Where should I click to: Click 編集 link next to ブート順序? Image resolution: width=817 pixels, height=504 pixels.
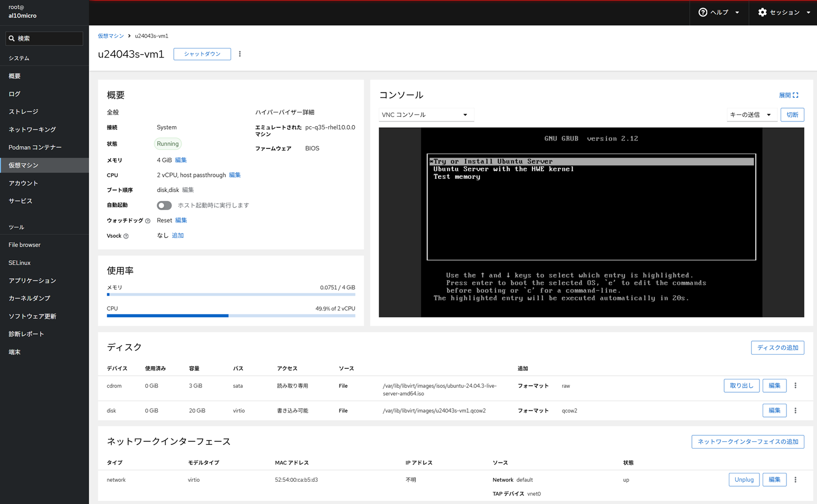point(188,190)
